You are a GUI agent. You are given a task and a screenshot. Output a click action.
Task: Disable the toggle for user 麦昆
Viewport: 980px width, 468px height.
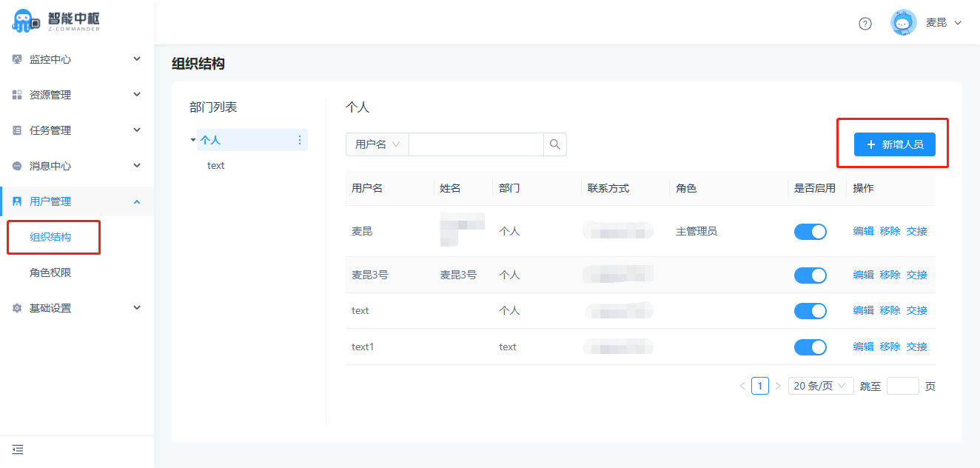click(810, 232)
